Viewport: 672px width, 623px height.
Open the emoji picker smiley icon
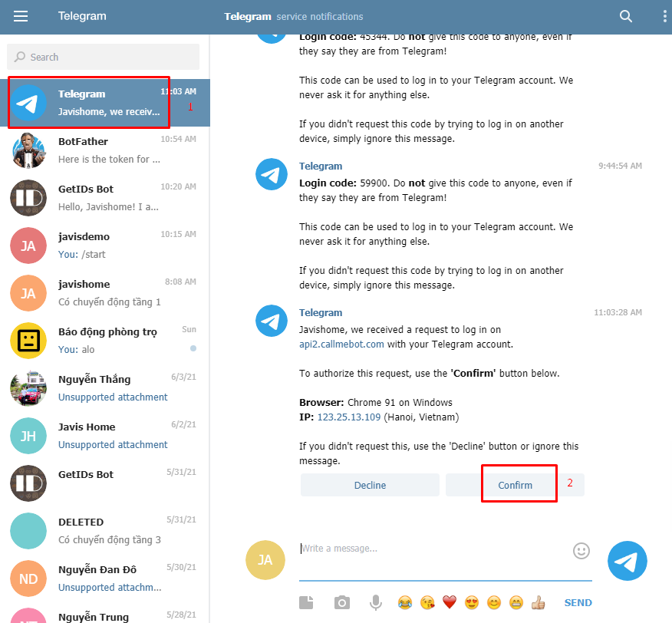(x=581, y=551)
